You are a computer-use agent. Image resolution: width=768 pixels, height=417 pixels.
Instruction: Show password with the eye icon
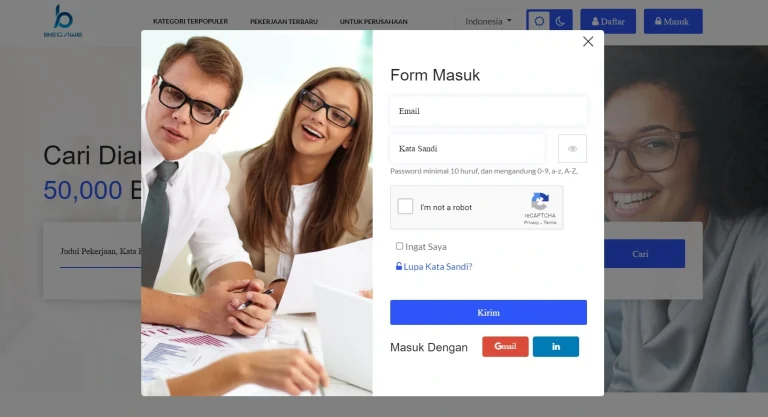coord(572,148)
